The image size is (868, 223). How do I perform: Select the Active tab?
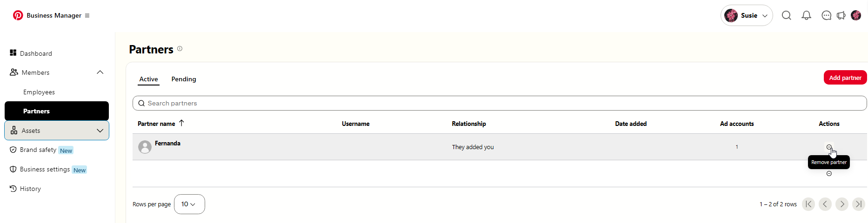tap(148, 79)
